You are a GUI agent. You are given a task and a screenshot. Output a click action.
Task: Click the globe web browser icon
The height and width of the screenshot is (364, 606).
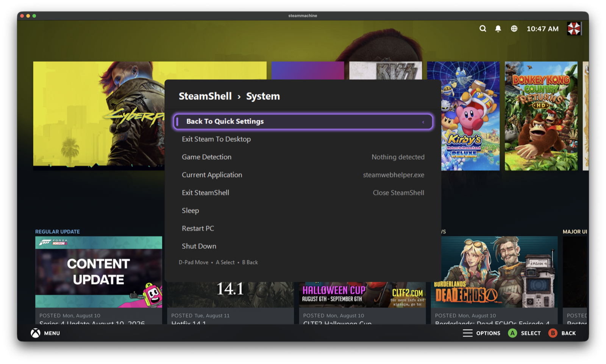pos(514,29)
